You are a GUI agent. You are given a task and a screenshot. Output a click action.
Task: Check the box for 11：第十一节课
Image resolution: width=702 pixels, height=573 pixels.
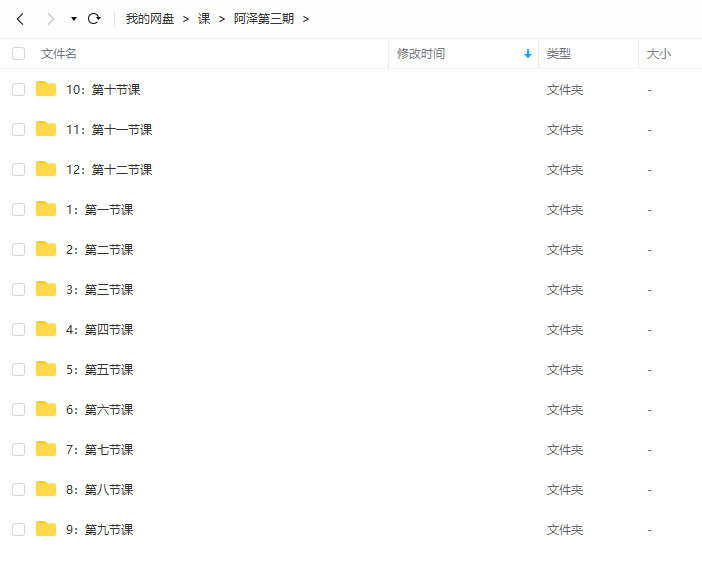18,129
